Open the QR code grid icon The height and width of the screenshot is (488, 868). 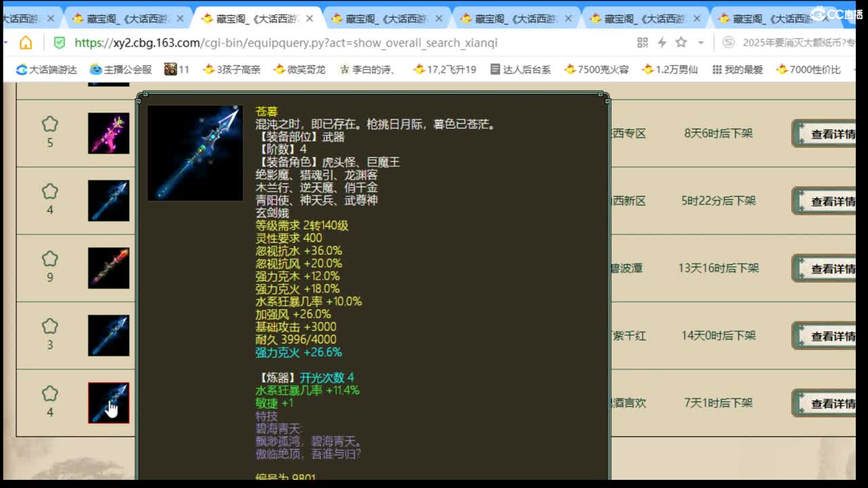(x=643, y=43)
